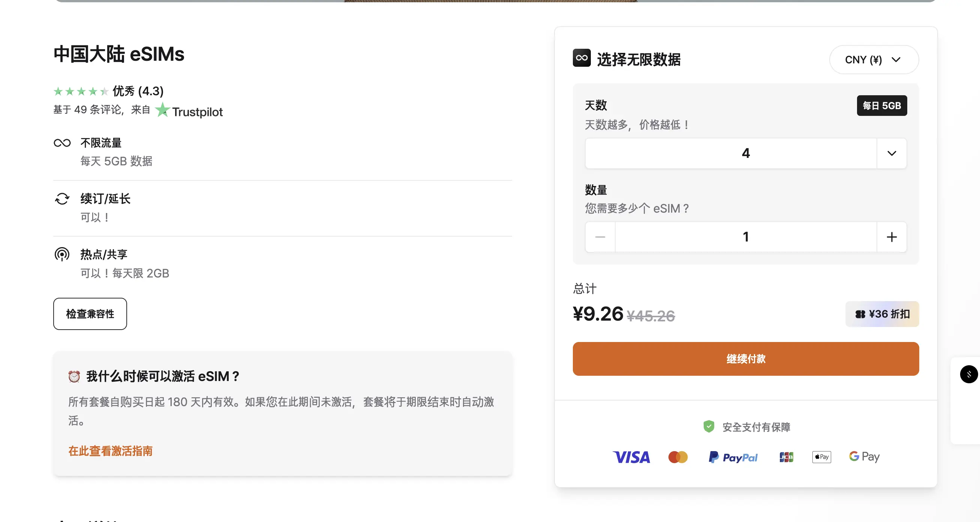The image size is (980, 522).
Task: Open the 在此查看激活指南 link
Action: pos(110,451)
